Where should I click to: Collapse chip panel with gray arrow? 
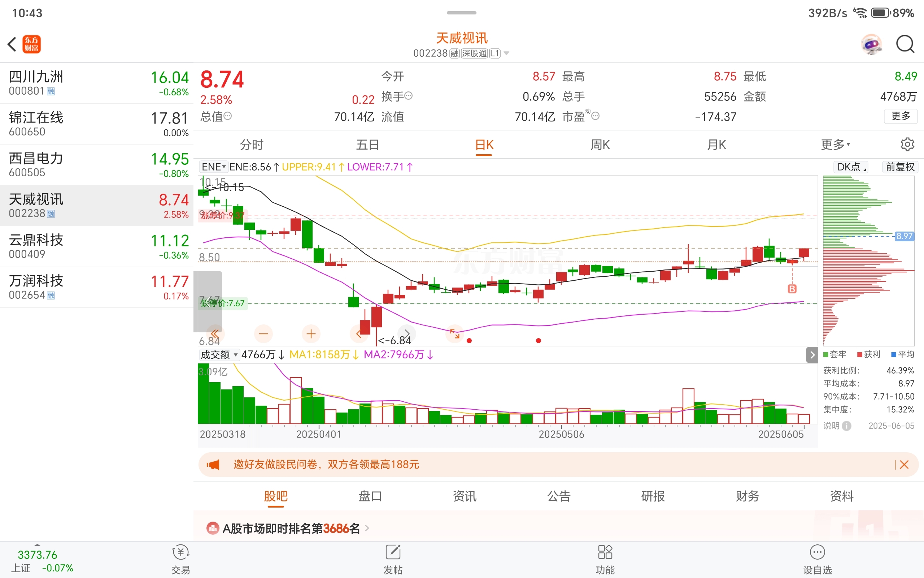[812, 355]
